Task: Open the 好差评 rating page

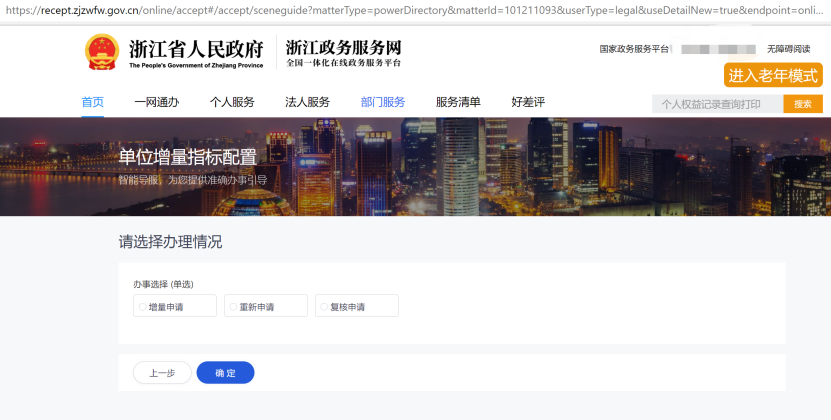Action: [x=528, y=102]
